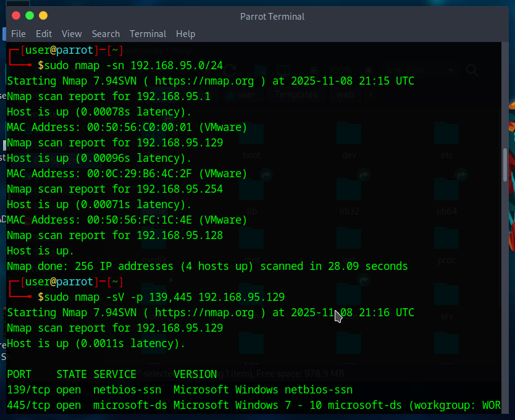Open the Help menu
Image resolution: width=515 pixels, height=420 pixels.
186,34
